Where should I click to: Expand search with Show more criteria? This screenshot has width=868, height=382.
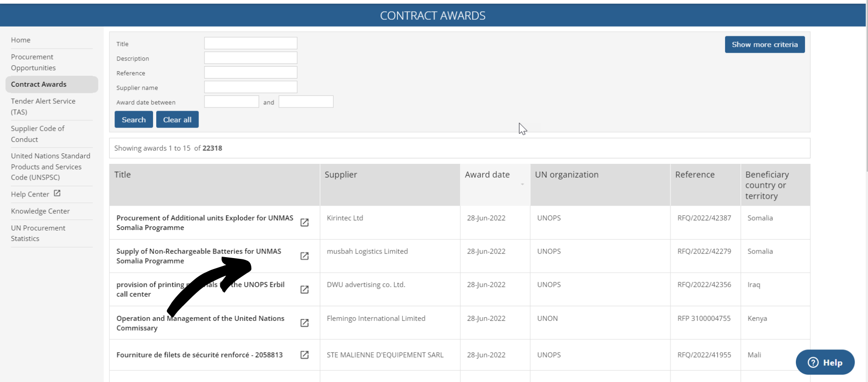764,45
